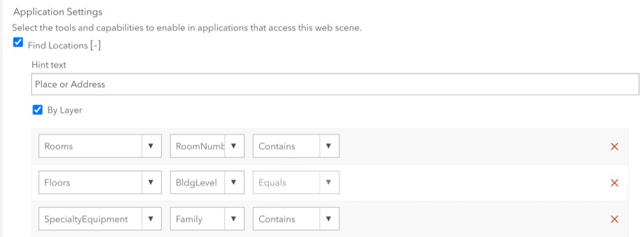
Task: Select the Floors layer combo box
Action: pos(100,182)
